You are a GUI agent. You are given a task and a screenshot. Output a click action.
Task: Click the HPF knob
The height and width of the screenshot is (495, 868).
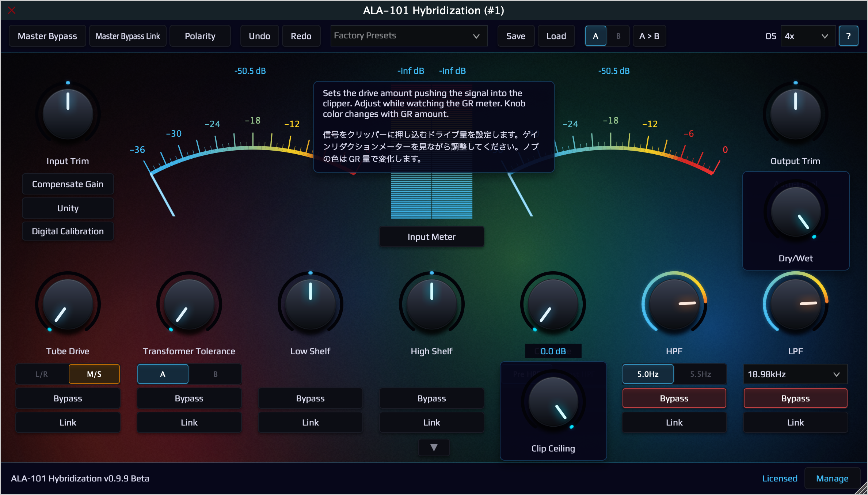coord(674,304)
